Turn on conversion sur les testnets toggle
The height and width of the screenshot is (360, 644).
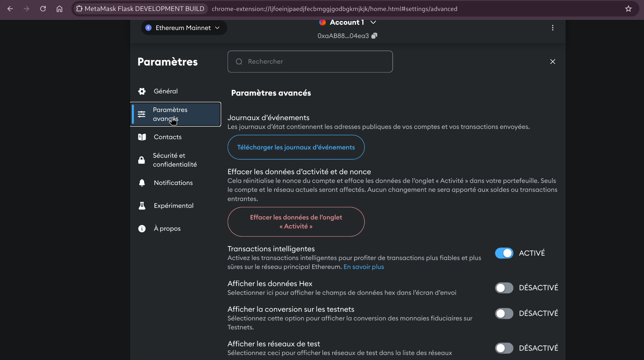point(504,313)
